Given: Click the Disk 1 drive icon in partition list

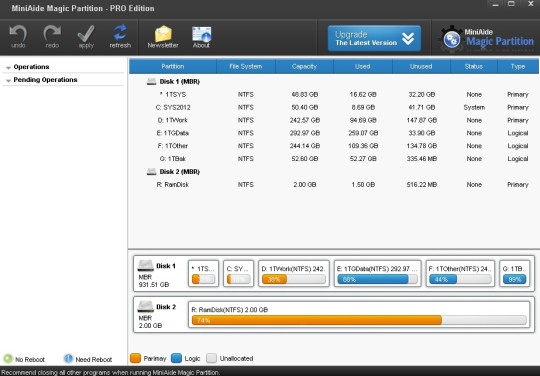Looking at the screenshot, I should [152, 82].
